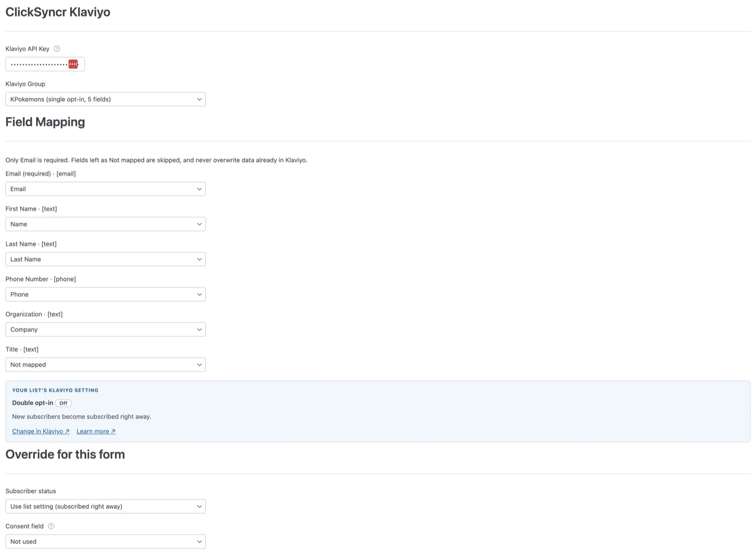Open the Organization mapping dropdown showing Company
This screenshot has height=554, width=756.
coord(105,329)
